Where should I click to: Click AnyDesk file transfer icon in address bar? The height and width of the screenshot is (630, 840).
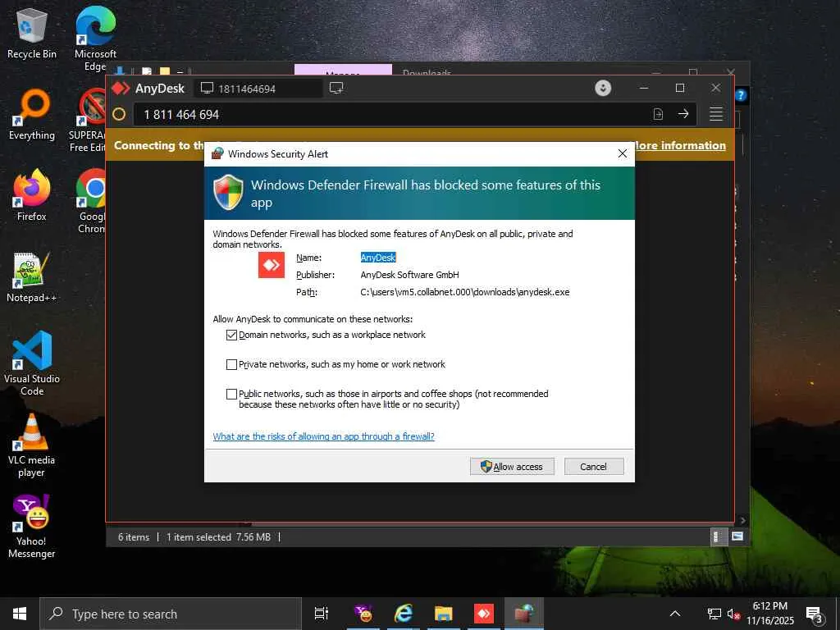pyautogui.click(x=658, y=114)
